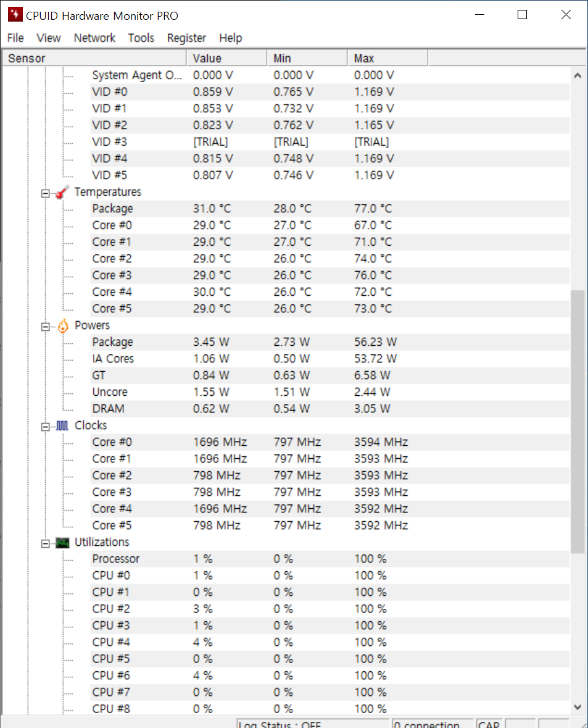Click the Powers flame icon

[x=63, y=325]
